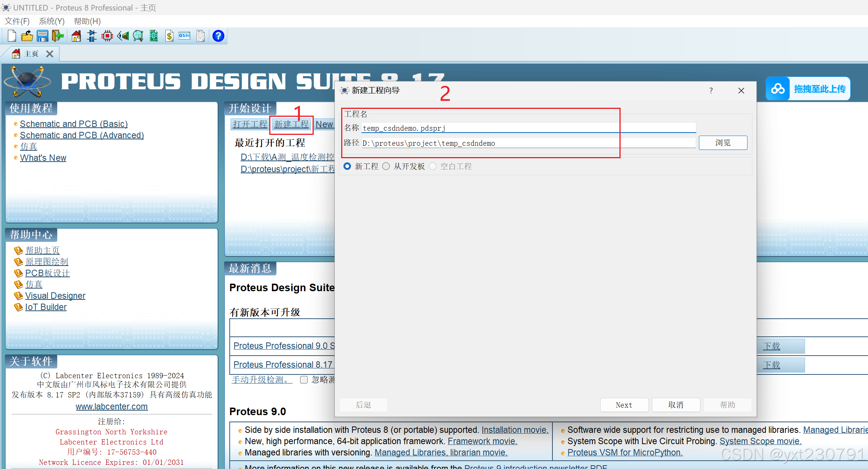The width and height of the screenshot is (868, 469).
Task: Click the 浏览 browse button
Action: tap(723, 143)
